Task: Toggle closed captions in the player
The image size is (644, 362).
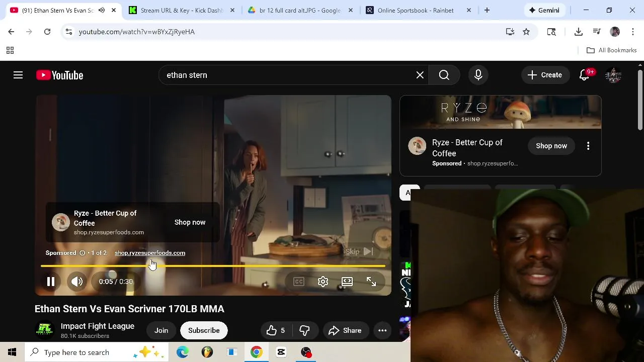Action: (x=299, y=282)
